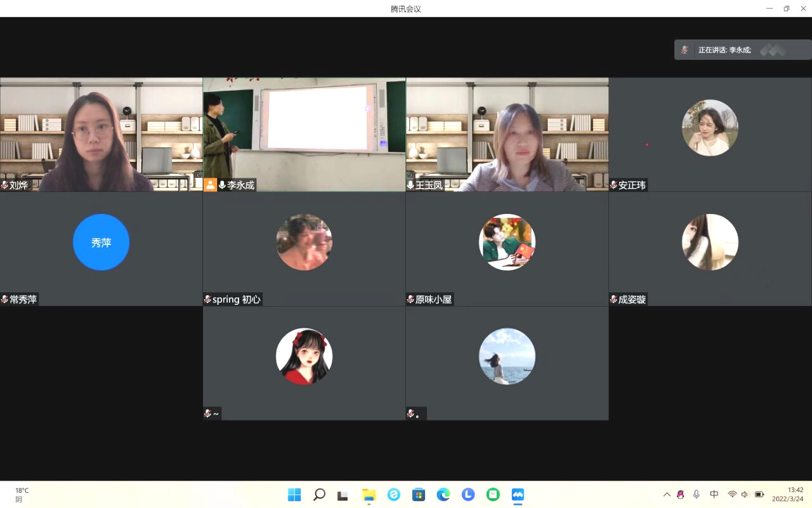Click the Wi-Fi network icon in the tray
Screen dimensions: 812x508
coord(732,495)
